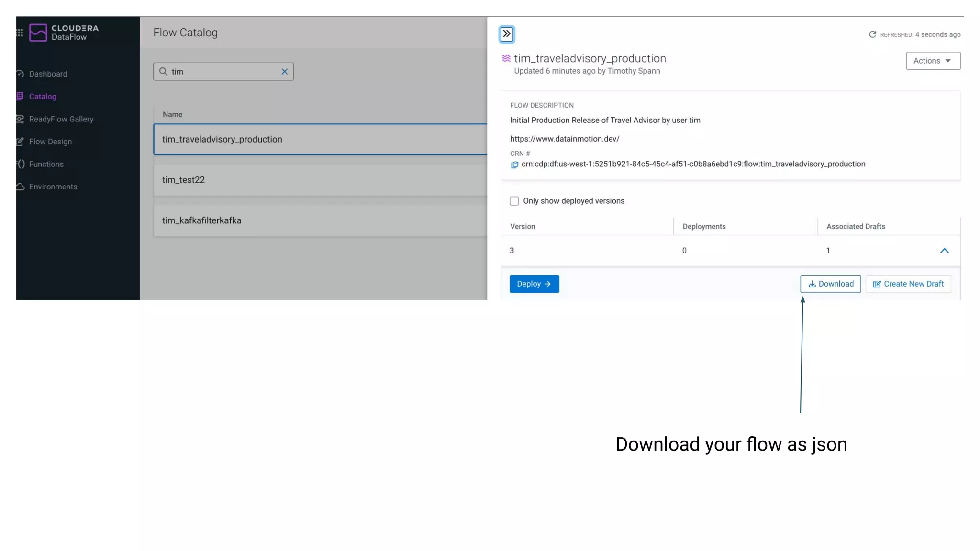Go to ReadyFlow Gallery
The width and height of the screenshot is (980, 551).
[x=61, y=119]
